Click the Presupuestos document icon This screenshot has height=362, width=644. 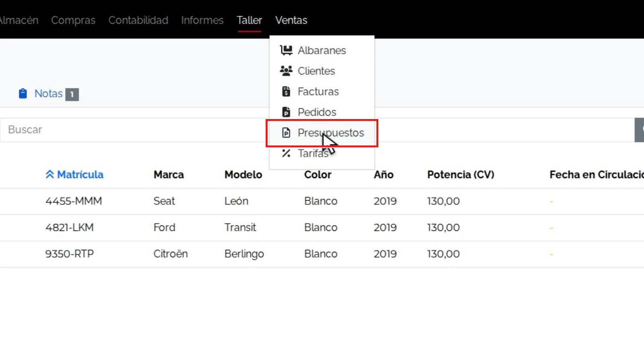pyautogui.click(x=286, y=133)
